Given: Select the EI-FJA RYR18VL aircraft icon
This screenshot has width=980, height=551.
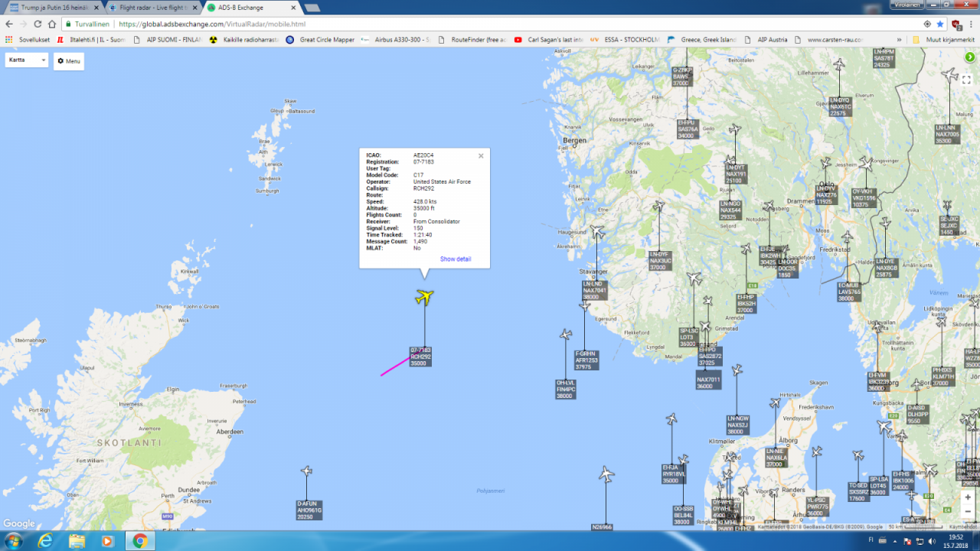Looking at the screenshot, I should point(671,419).
